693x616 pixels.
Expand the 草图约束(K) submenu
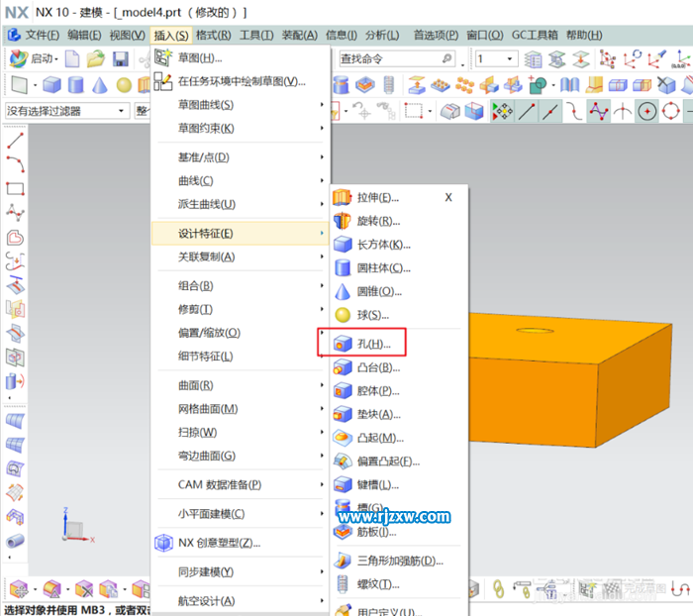click(241, 128)
